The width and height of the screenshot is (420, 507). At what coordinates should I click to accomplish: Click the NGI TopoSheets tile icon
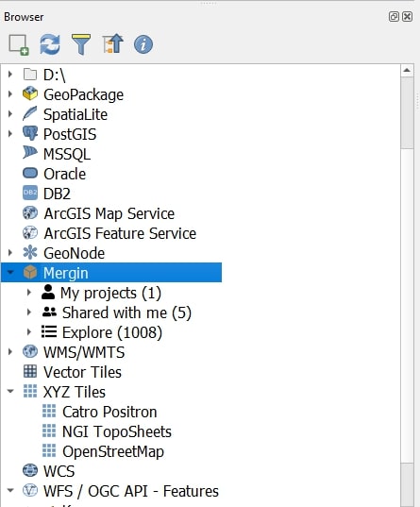pos(49,431)
